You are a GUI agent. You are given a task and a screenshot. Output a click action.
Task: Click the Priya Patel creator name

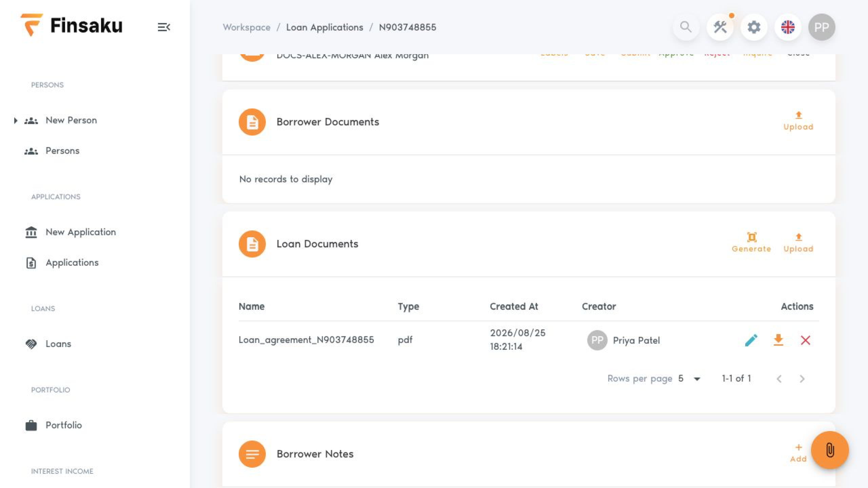(x=636, y=340)
